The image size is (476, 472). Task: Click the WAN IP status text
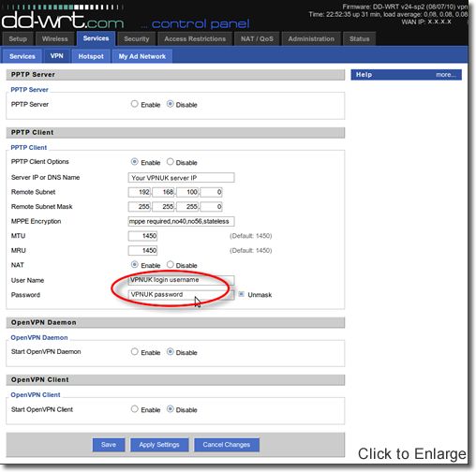pyautogui.click(x=426, y=22)
